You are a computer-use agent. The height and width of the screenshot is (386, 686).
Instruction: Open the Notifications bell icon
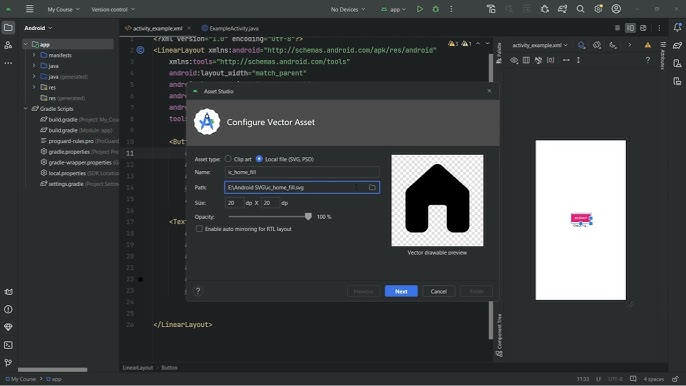tap(677, 28)
